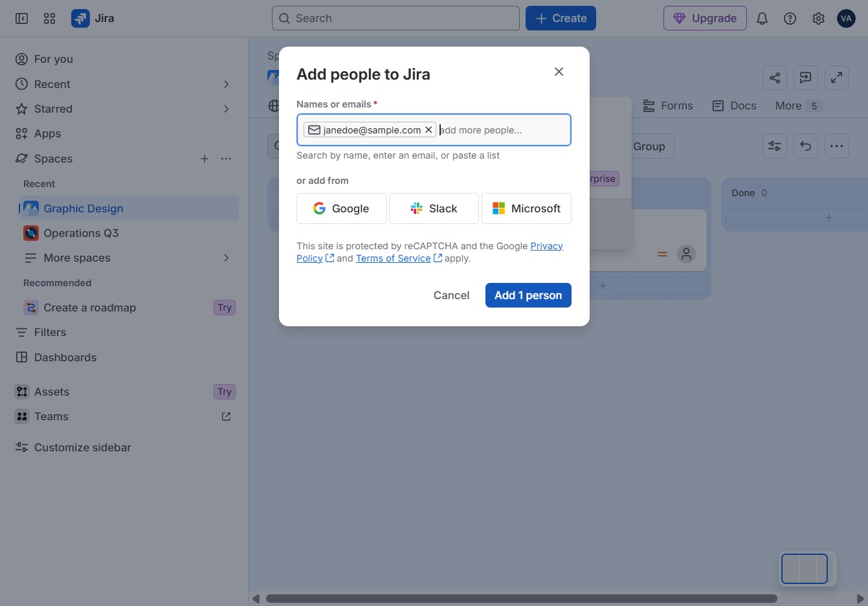The height and width of the screenshot is (606, 868).
Task: Switch to the Forms tab
Action: tap(668, 106)
